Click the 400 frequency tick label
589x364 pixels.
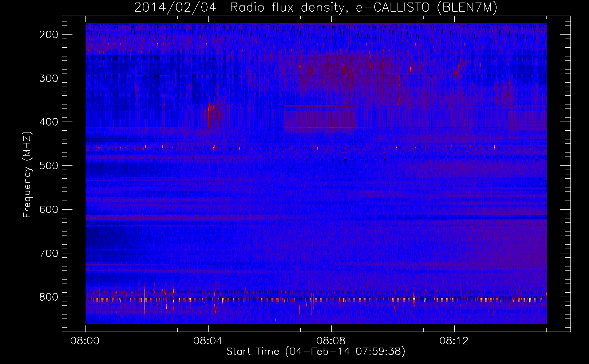click(49, 122)
